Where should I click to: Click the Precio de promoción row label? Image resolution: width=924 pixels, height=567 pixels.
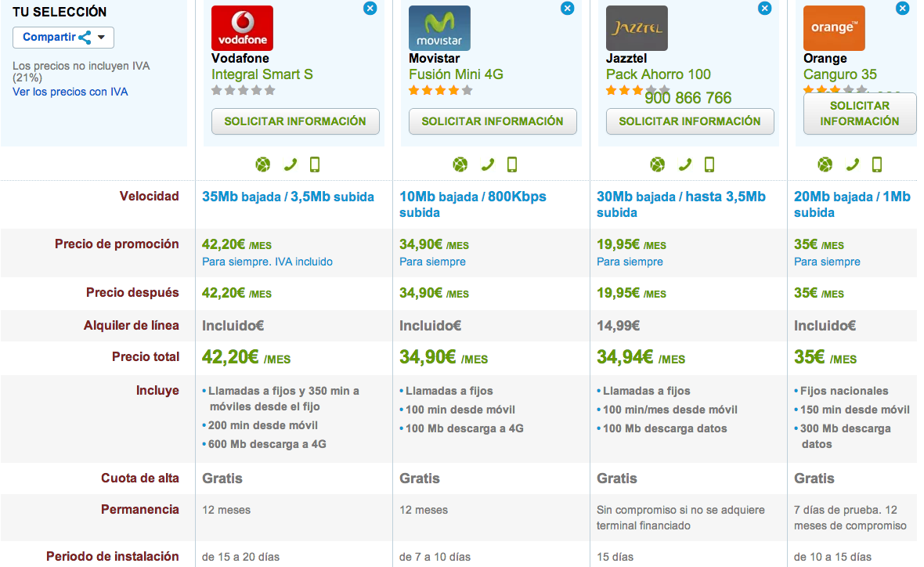click(117, 244)
